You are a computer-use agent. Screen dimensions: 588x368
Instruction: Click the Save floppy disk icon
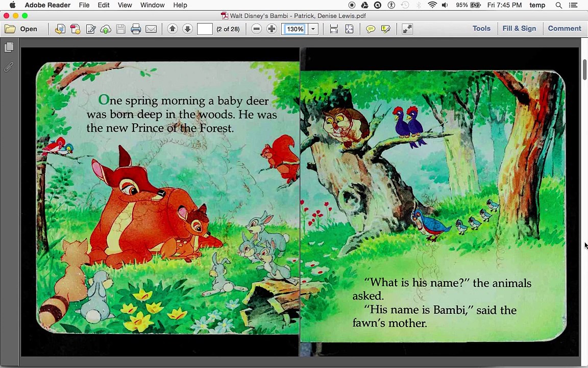(121, 29)
